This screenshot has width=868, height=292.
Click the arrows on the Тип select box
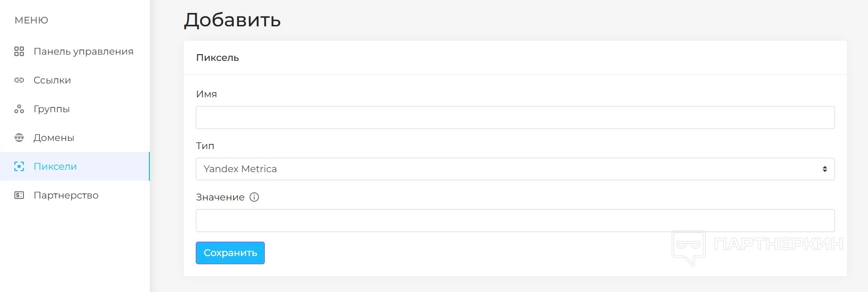pyautogui.click(x=824, y=169)
